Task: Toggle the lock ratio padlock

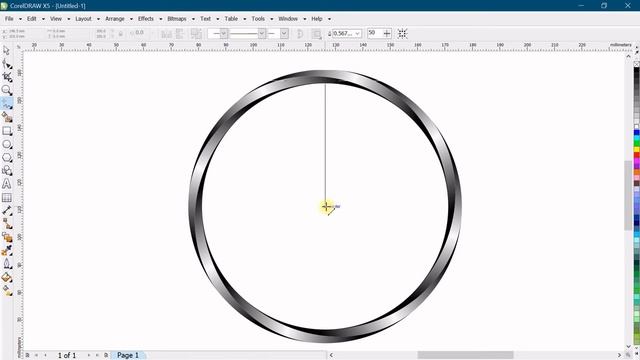Action: (x=120, y=34)
